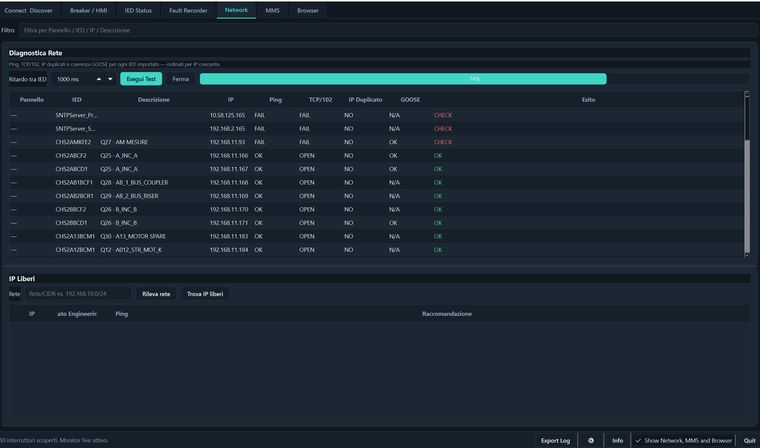Select the SNTPServer_Pr... row
Viewport: 760px width, 448px height.
[377, 115]
